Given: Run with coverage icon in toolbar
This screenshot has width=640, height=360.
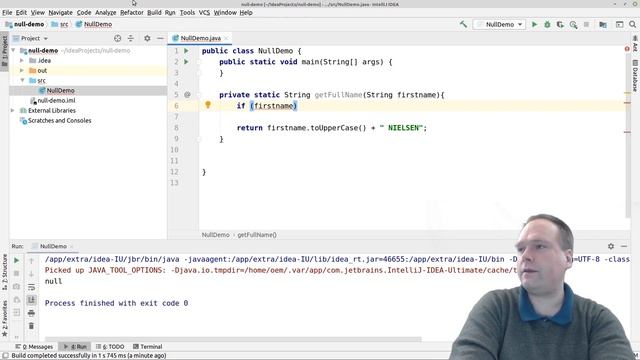Looking at the screenshot, I should [560, 24].
